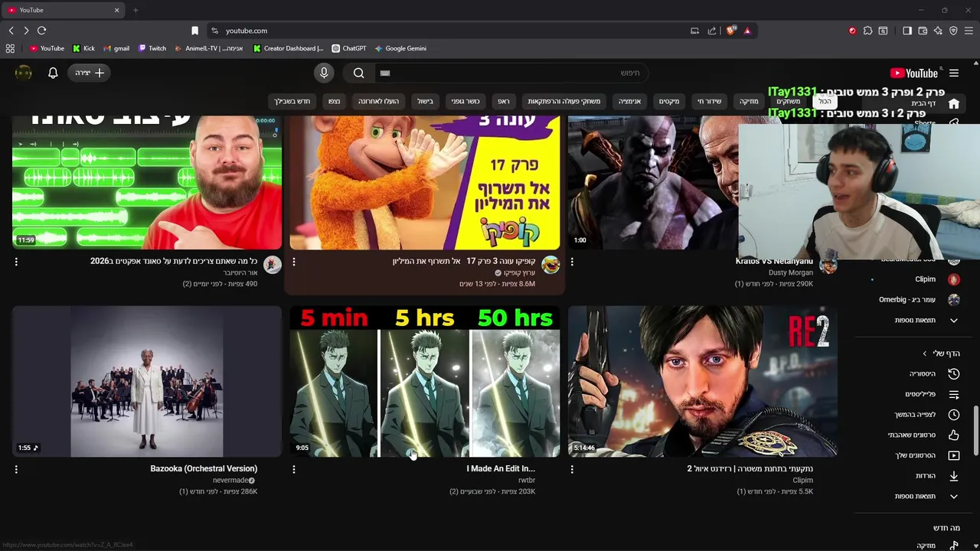This screenshot has width=980, height=551.
Task: Open the sound effects 2026 video thumbnail
Action: (x=147, y=182)
